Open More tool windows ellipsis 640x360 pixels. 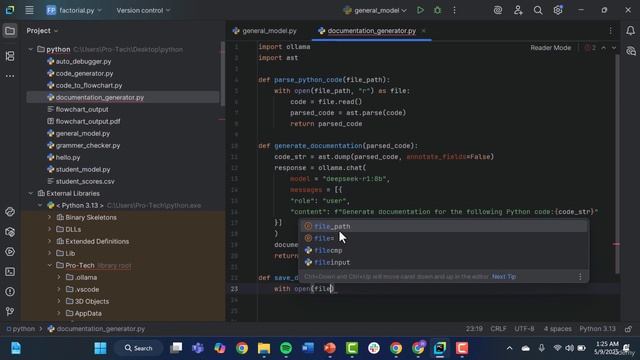(10, 76)
